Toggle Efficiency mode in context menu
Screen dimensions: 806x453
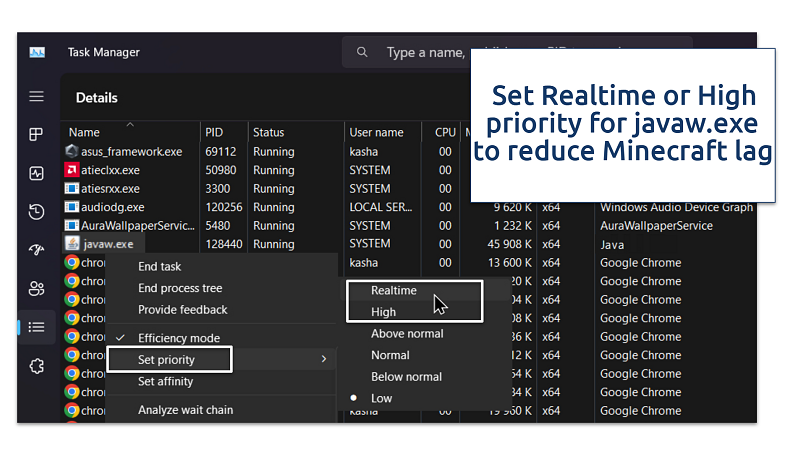(x=178, y=338)
